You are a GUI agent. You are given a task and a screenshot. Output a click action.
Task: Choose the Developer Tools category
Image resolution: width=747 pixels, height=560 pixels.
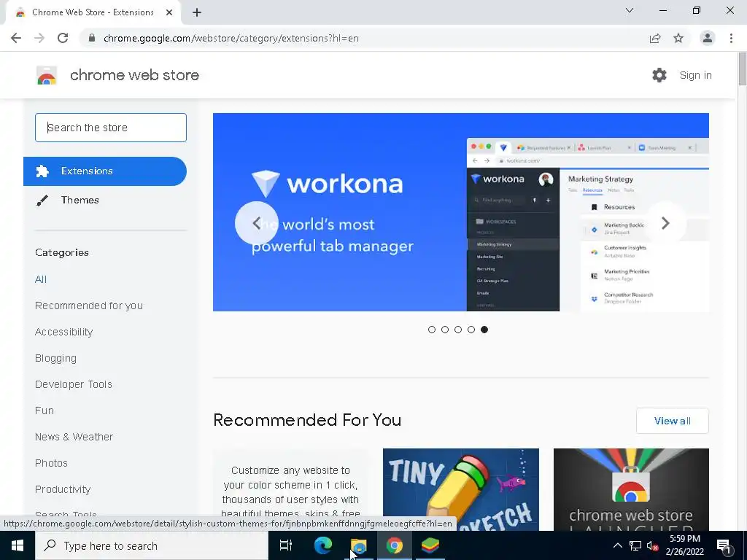pyautogui.click(x=74, y=384)
